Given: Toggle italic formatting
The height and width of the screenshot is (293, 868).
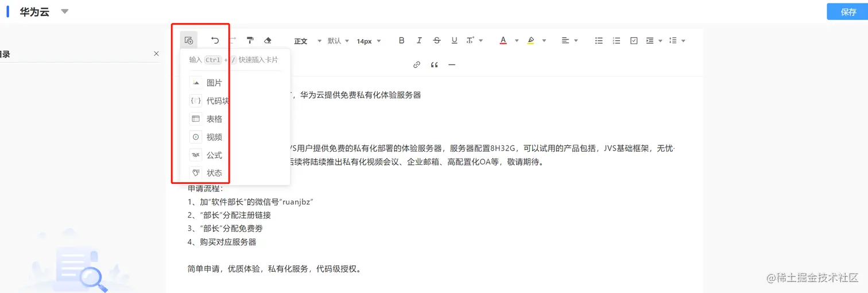Looking at the screenshot, I should point(419,40).
